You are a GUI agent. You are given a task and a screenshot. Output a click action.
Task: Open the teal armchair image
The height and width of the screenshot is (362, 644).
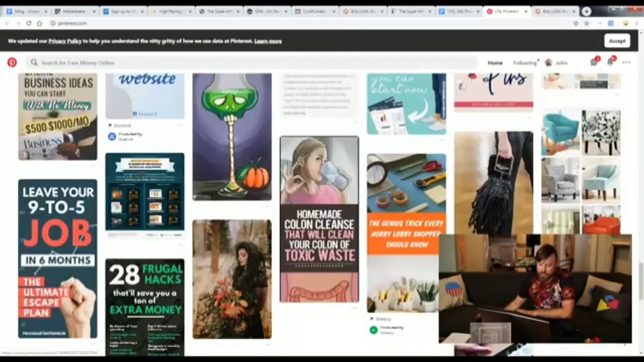click(x=560, y=133)
